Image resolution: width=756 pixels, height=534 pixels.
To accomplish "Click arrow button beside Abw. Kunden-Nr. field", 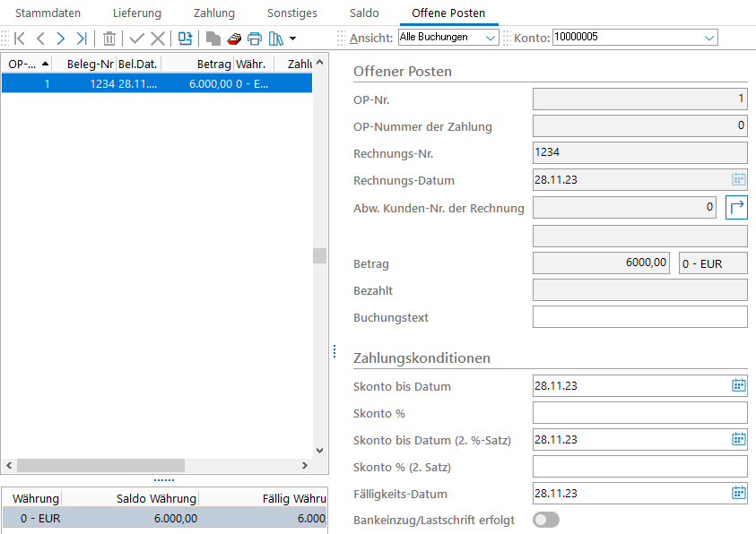I will (x=736, y=208).
